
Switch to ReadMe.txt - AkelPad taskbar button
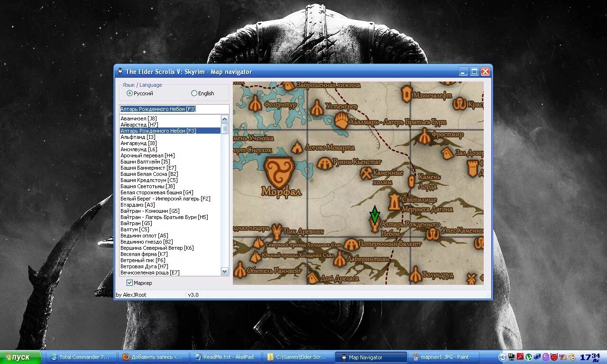click(226, 357)
